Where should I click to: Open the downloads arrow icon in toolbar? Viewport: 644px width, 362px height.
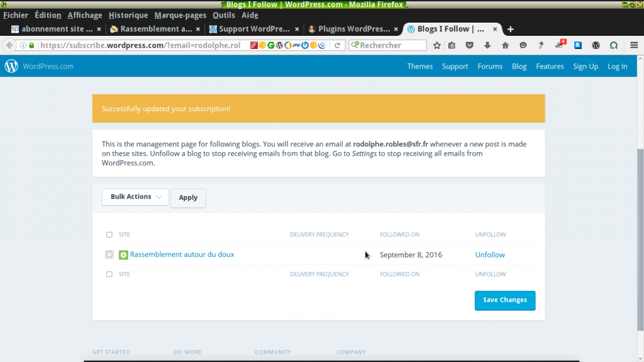click(x=487, y=45)
